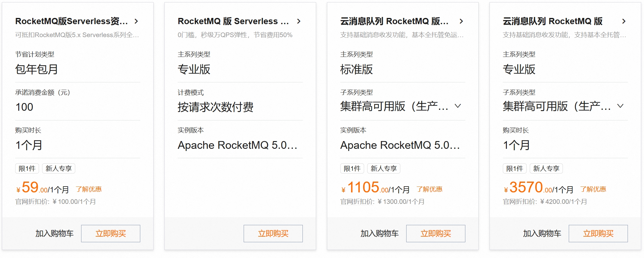Click description 可抵扣RocketMQ版5.x Serverless系列全
The width and height of the screenshot is (644, 258).
[x=77, y=35]
